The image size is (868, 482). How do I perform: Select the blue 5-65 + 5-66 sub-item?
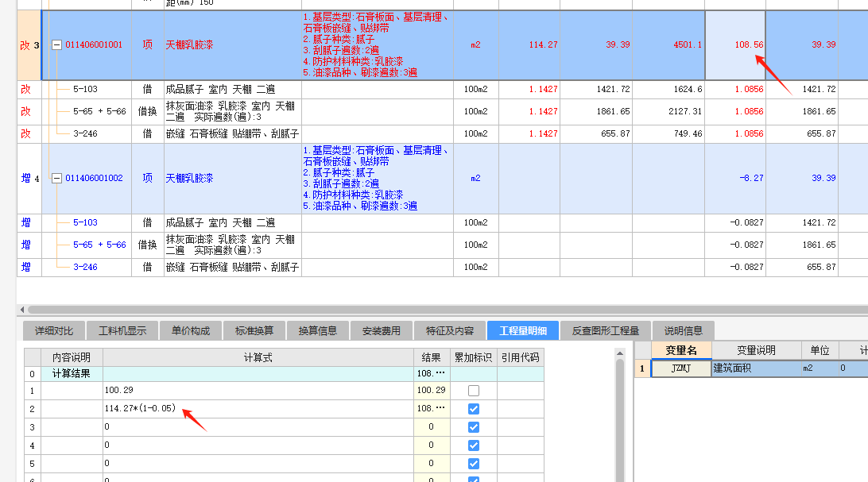[x=99, y=245]
